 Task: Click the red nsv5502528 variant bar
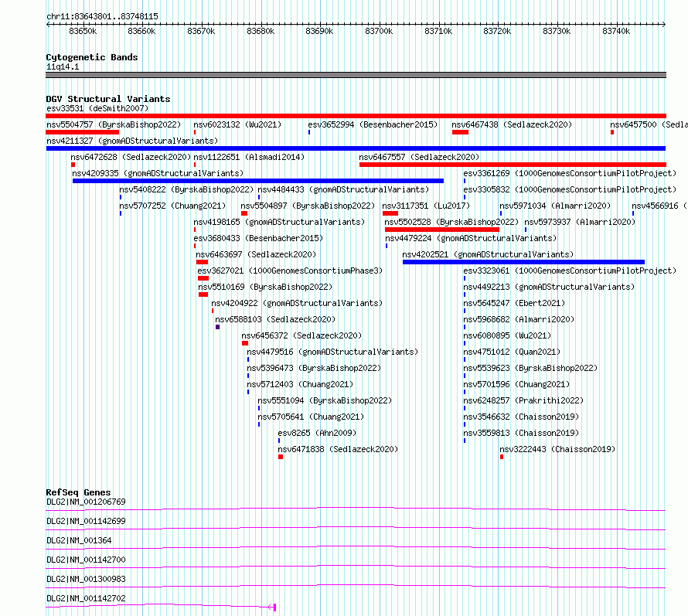tap(442, 230)
